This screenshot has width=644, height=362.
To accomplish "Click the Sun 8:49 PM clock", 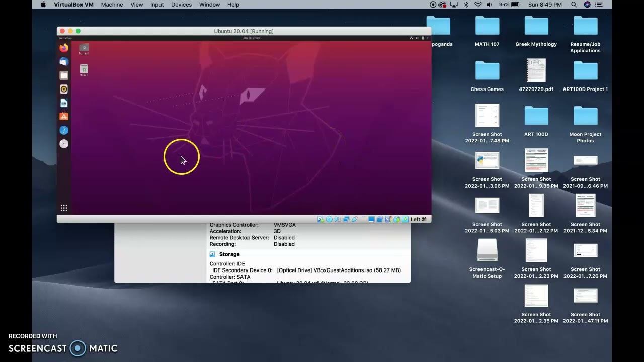I will [x=545, y=5].
